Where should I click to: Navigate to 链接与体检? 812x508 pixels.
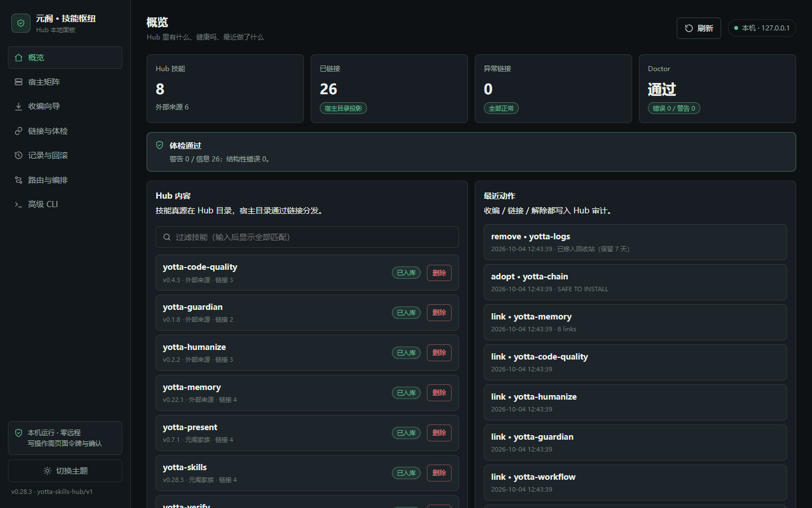coord(65,131)
